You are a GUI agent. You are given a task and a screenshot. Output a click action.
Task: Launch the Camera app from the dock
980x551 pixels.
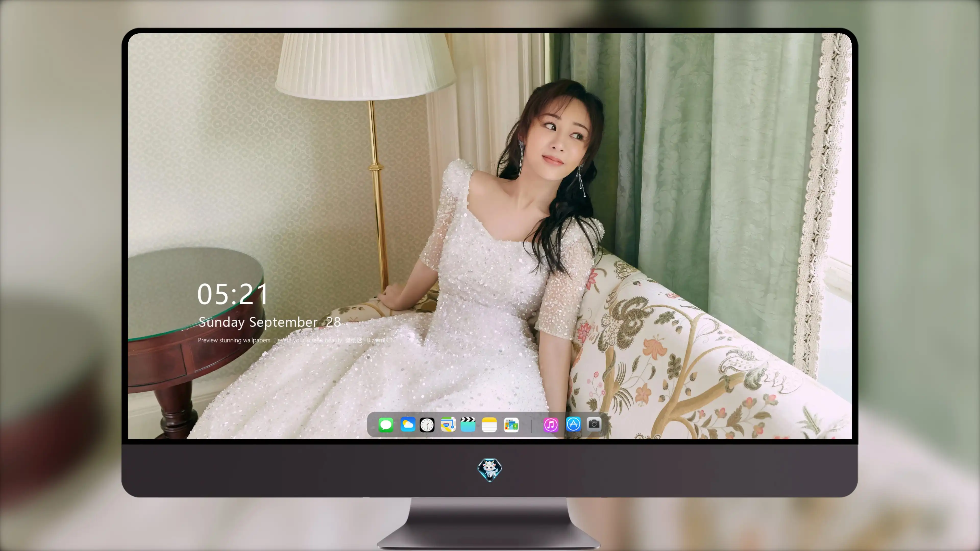coord(594,424)
